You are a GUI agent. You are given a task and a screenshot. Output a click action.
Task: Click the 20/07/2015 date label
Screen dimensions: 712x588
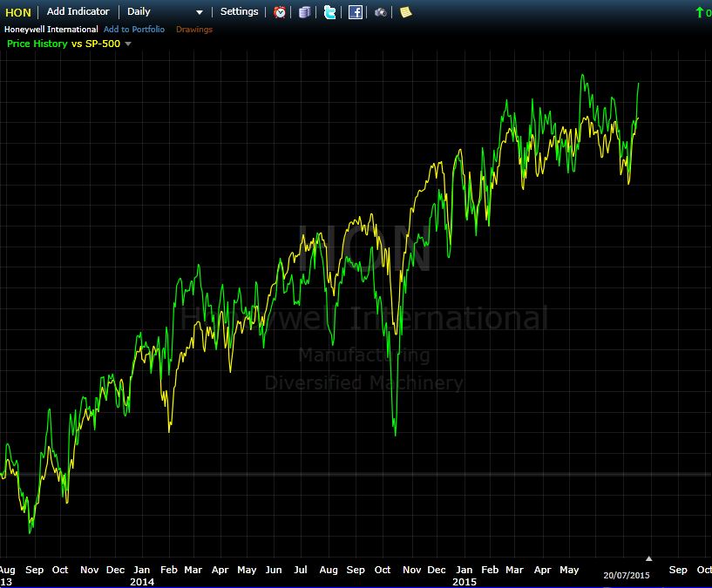point(627,575)
